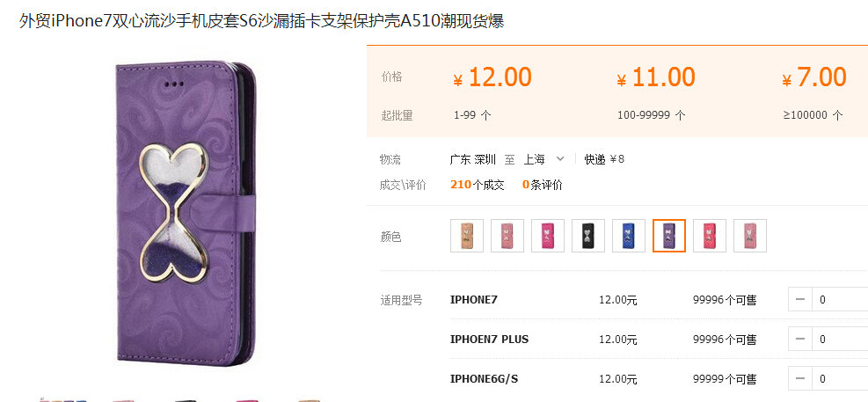
Task: Select the light pink case color swatch
Action: (x=507, y=236)
